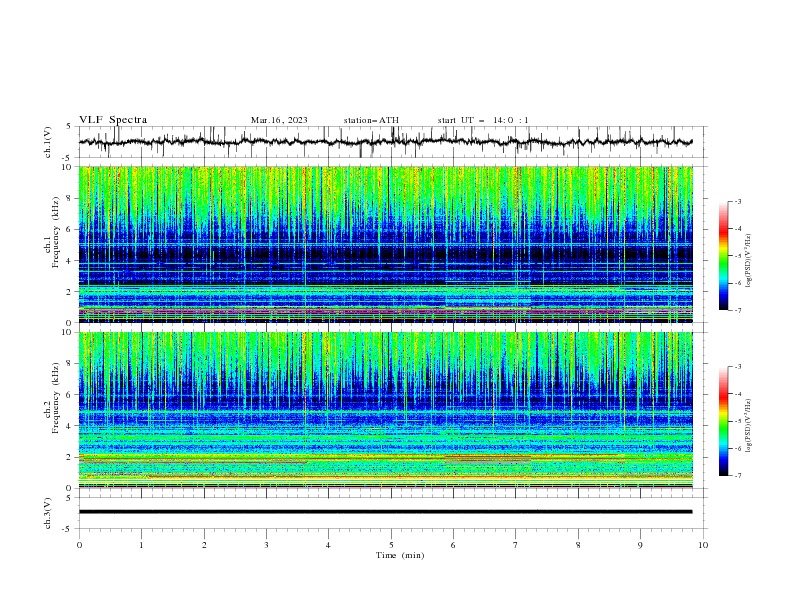792x612 pixels.
Task: Click time axis tick label "3"
Action: click(x=266, y=545)
